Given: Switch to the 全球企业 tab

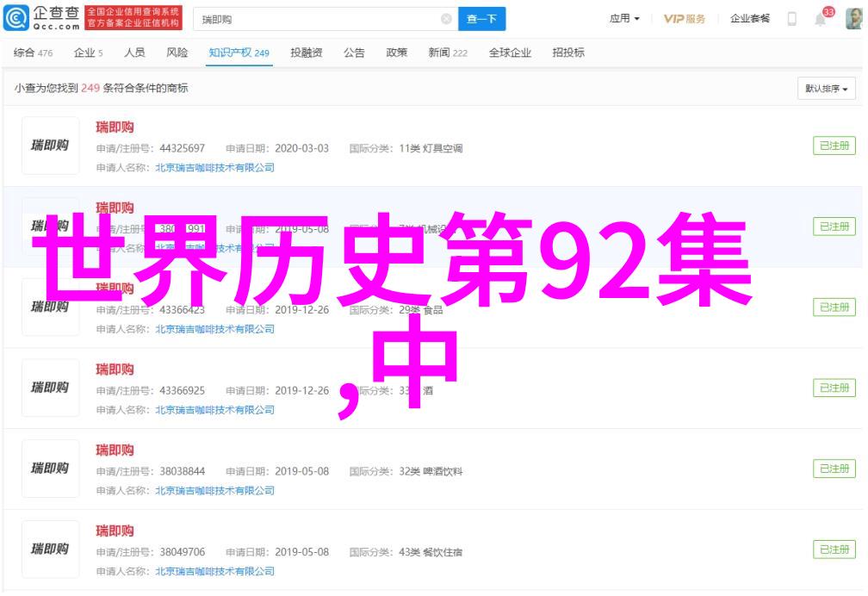Looking at the screenshot, I should pyautogui.click(x=510, y=53).
